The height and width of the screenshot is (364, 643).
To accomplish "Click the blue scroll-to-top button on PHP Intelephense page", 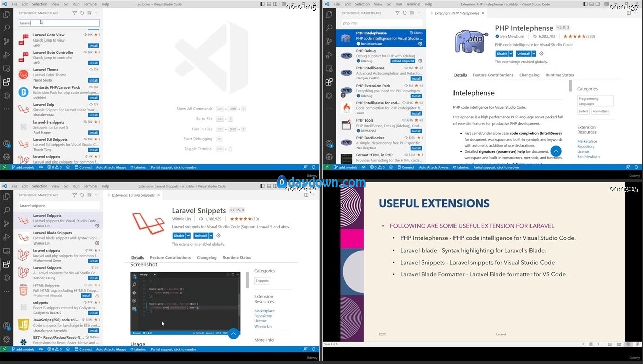I will click(x=556, y=151).
